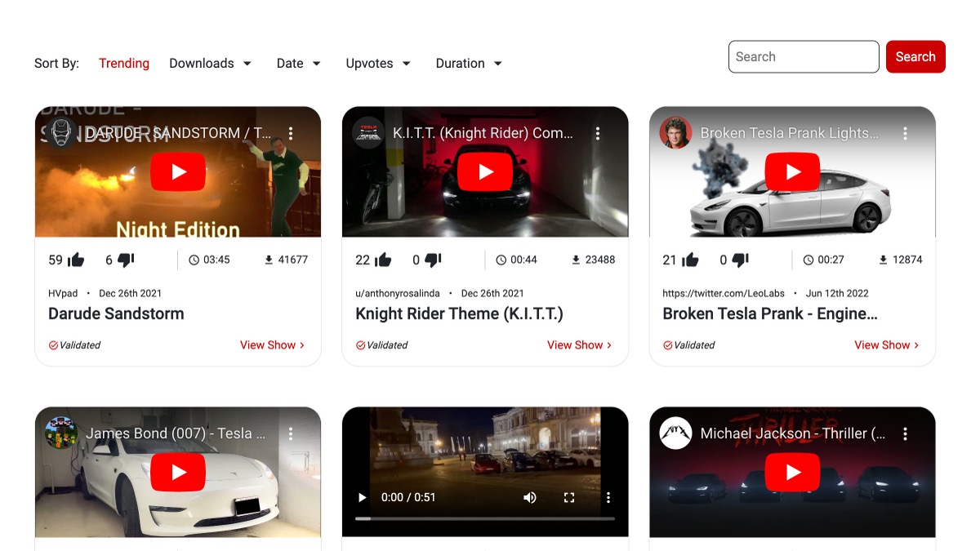Click the Jun 12th 2022 date text
The width and height of the screenshot is (980, 551).
[x=837, y=293]
